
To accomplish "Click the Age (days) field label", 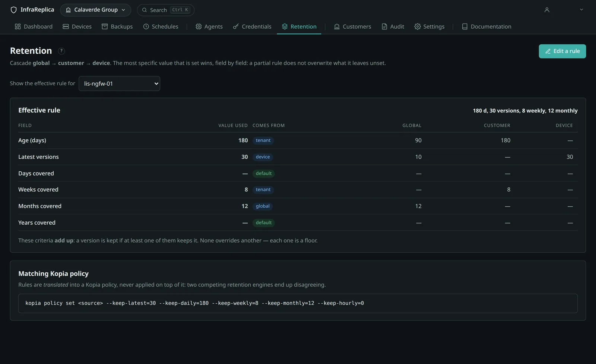I will tap(32, 140).
